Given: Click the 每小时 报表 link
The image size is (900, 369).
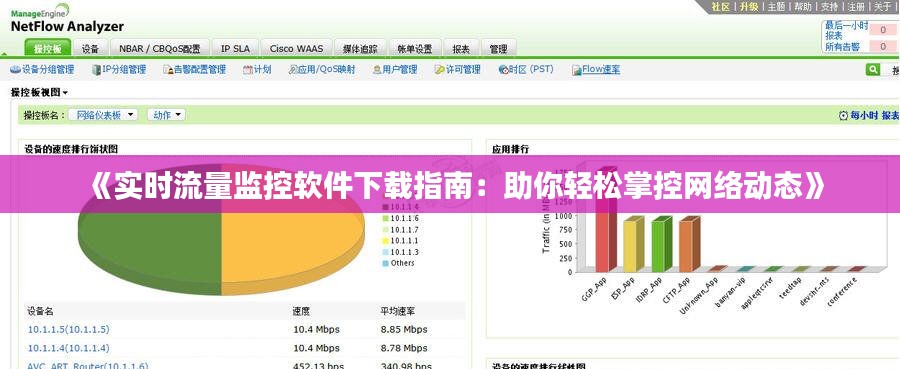Looking at the screenshot, I should click(875, 115).
